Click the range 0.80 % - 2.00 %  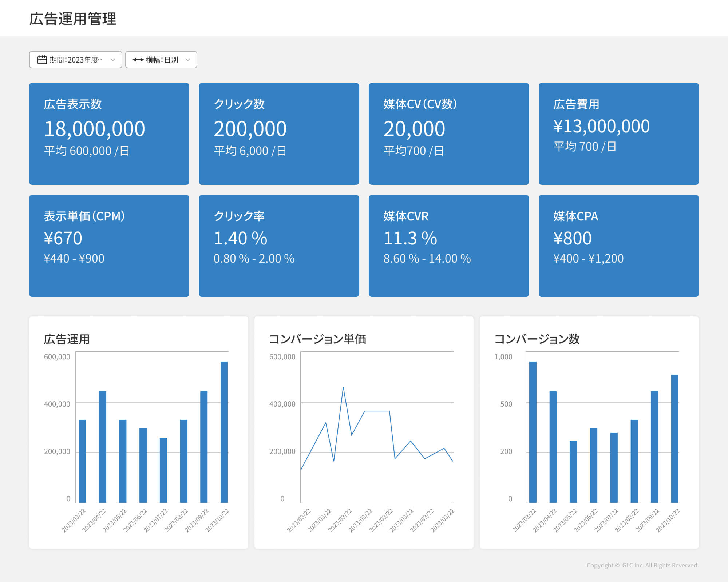coord(254,259)
